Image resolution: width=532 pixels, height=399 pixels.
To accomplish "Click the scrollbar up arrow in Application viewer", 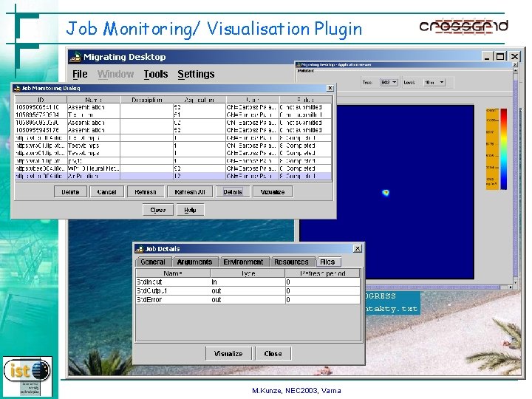I will coord(515,71).
